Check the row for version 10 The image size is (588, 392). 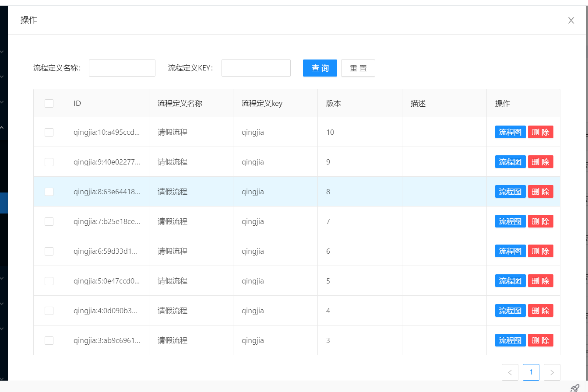pyautogui.click(x=49, y=132)
